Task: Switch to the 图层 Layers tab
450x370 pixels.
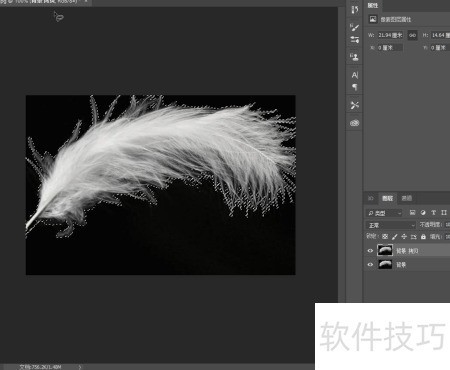Action: [x=387, y=198]
